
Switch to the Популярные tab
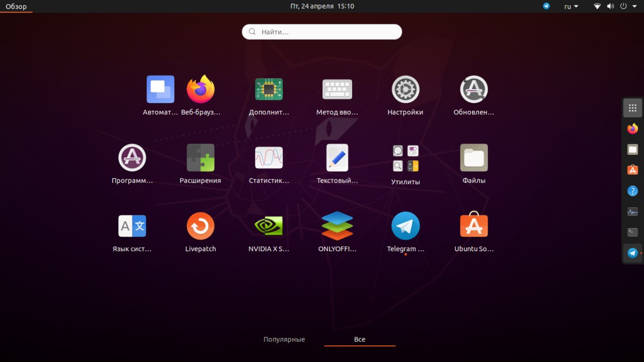click(x=284, y=339)
